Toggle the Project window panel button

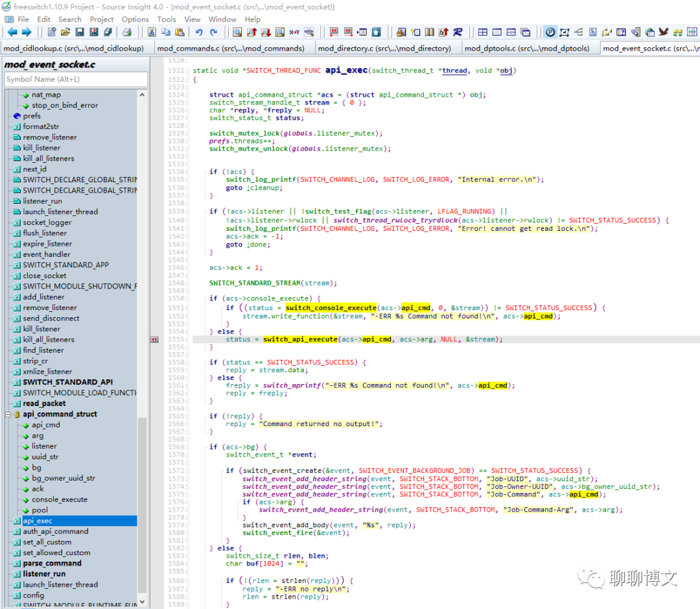[550, 32]
